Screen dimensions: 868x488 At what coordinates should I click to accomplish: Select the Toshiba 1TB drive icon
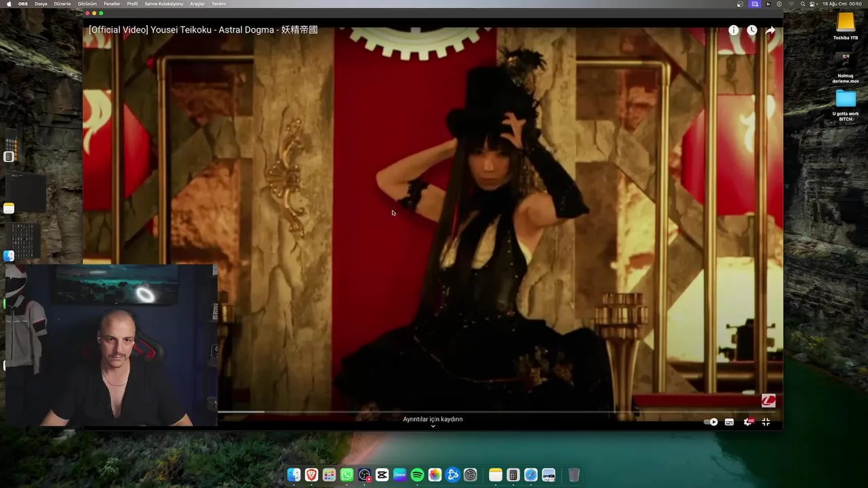pos(846,26)
